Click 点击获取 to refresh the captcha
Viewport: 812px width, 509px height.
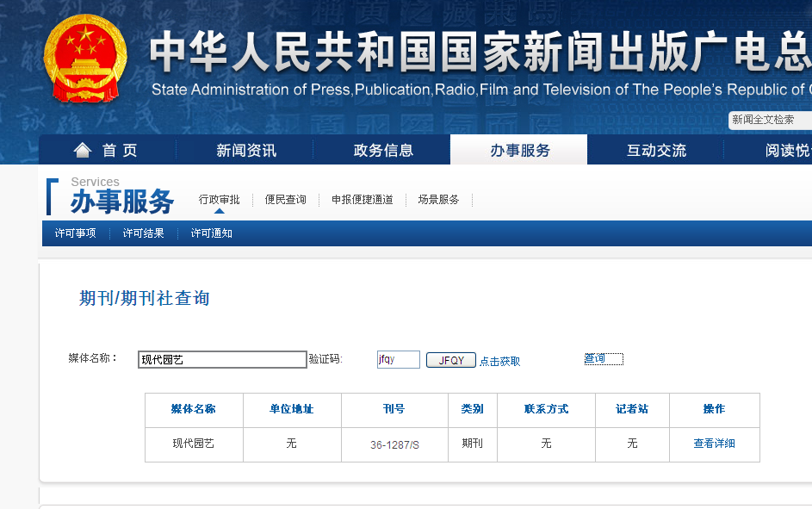click(499, 362)
